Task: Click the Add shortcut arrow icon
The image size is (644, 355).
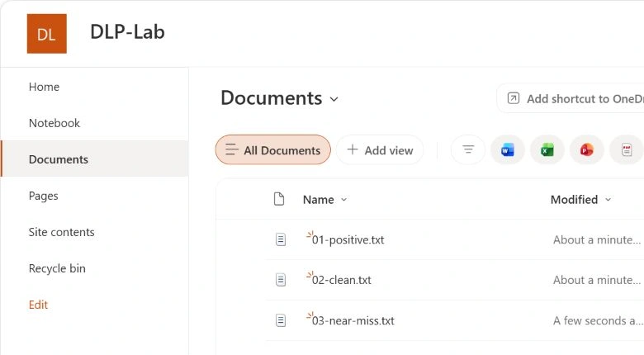Action: [513, 98]
